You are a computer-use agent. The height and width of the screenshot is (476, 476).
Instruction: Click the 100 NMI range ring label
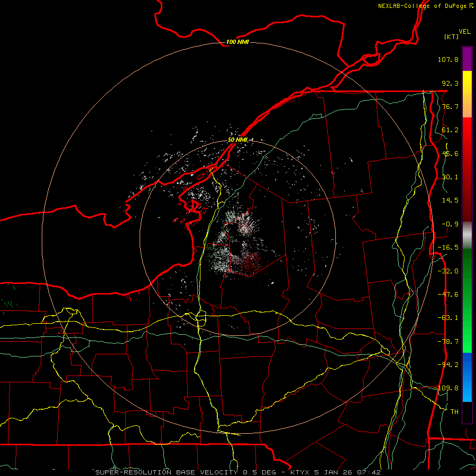237,42
